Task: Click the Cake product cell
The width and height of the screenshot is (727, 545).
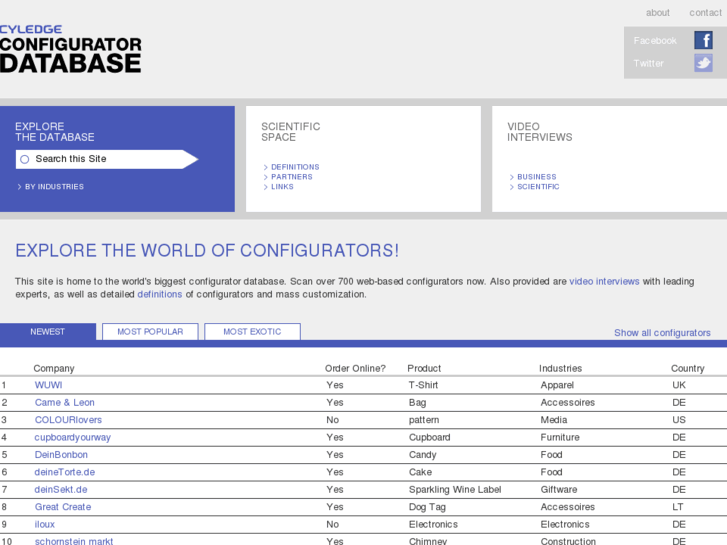Action: (x=420, y=472)
